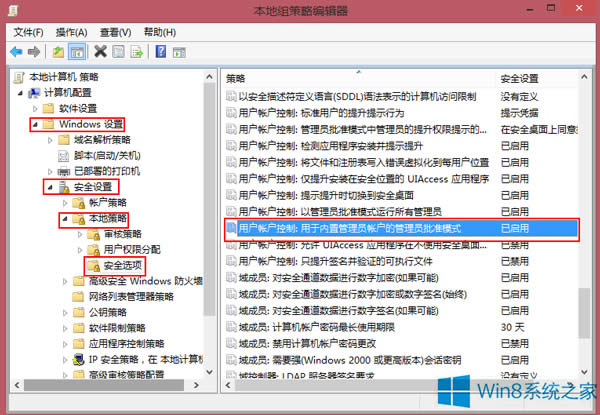Click the app icon in title bar
Image resolution: width=600 pixels, height=415 pixels.
click(x=13, y=10)
